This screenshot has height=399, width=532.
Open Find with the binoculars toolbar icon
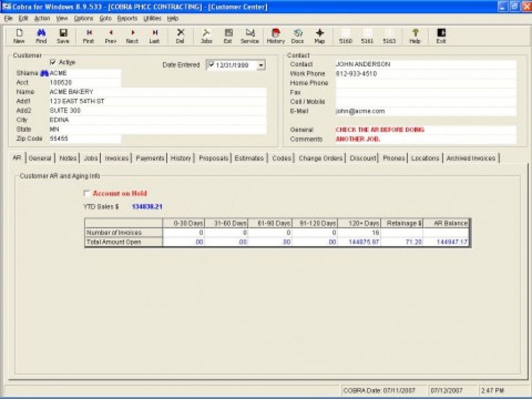point(41,36)
